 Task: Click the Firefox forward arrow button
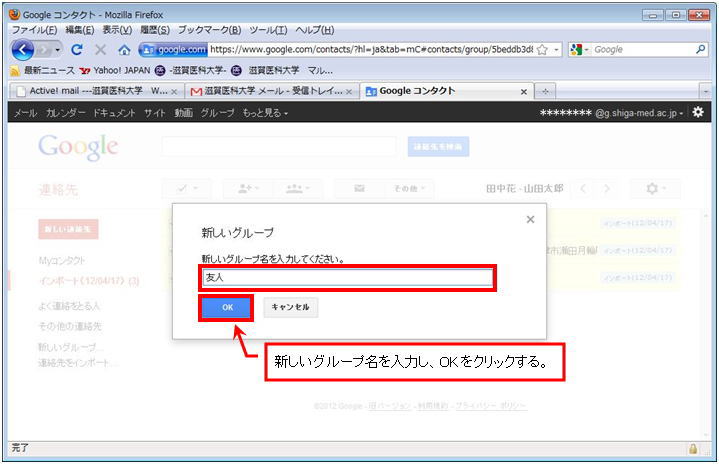pos(44,50)
